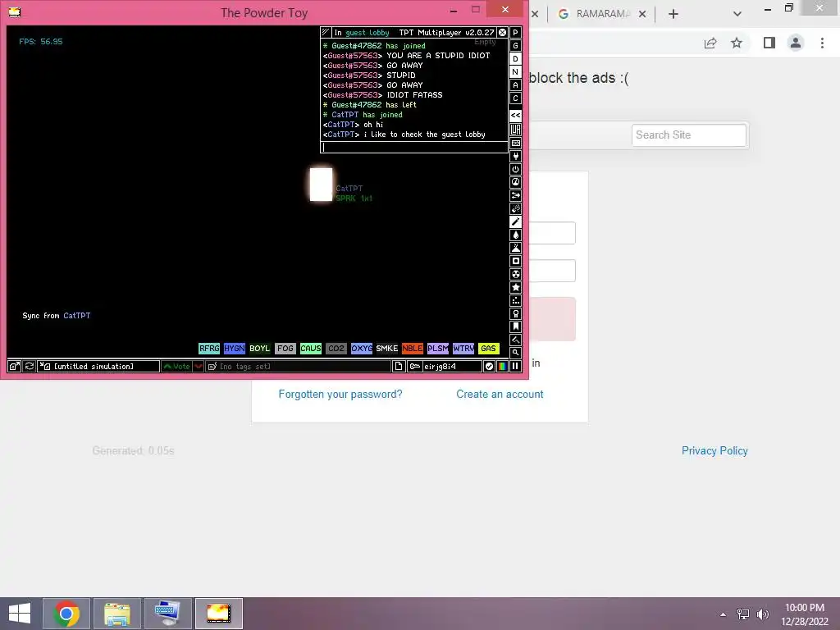Screen dimensions: 840x630
Task: Select the Explosives category icon
Action: [515, 208]
